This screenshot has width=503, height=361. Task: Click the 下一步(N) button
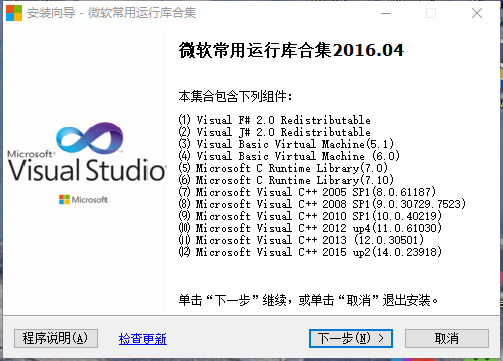point(351,338)
